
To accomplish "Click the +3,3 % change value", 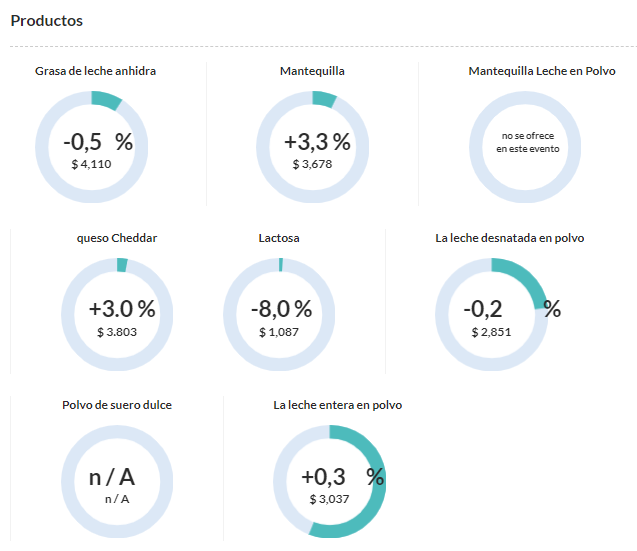I will (317, 142).
